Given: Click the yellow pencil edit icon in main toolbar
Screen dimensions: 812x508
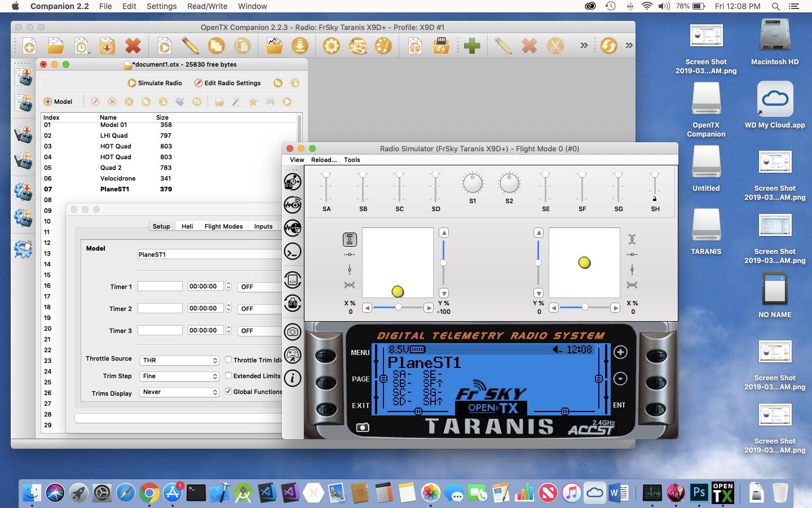Looking at the screenshot, I should pyautogui.click(x=190, y=46).
